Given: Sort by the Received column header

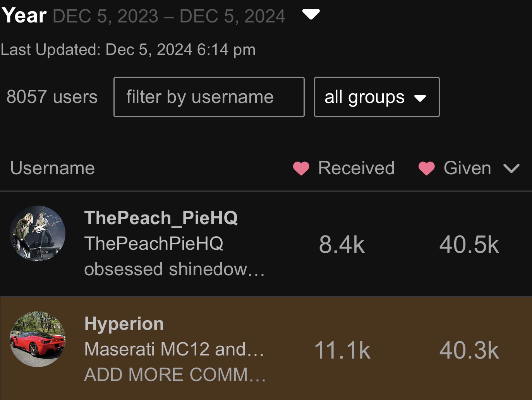Looking at the screenshot, I should click(356, 168).
